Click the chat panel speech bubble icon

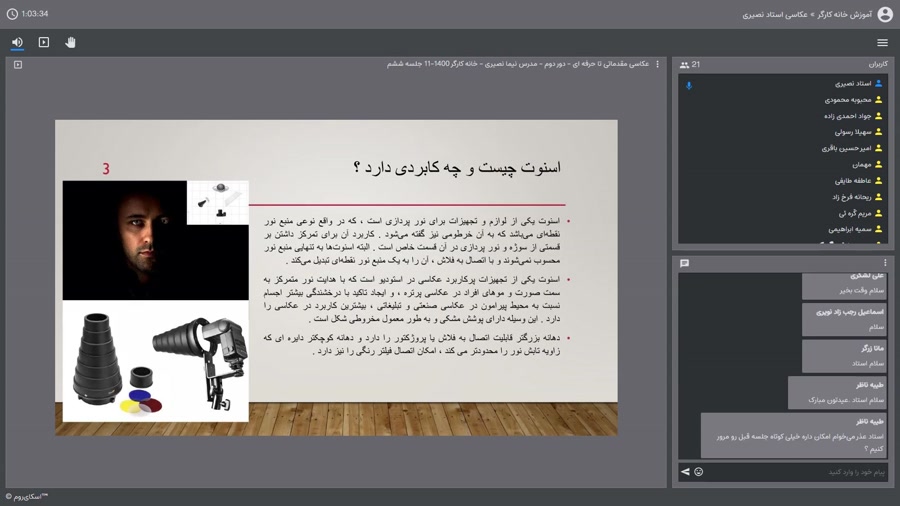click(684, 263)
